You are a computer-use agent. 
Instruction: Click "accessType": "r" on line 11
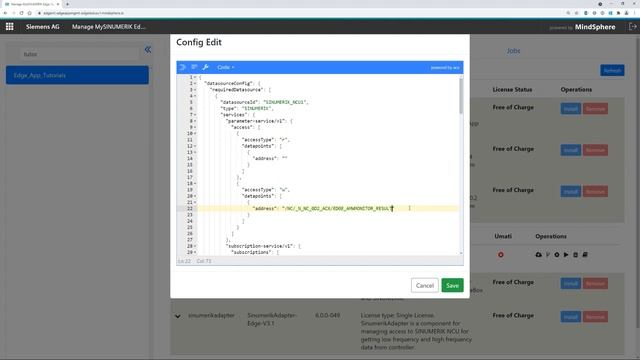pos(265,140)
